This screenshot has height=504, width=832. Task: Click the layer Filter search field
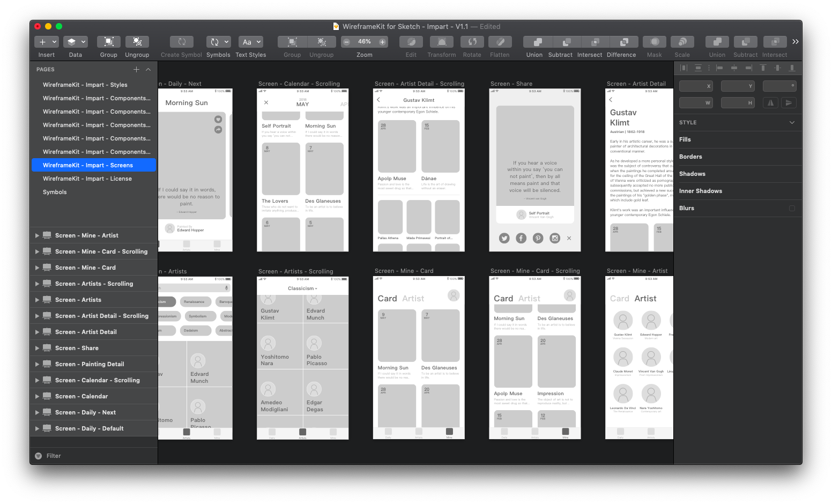tap(94, 456)
